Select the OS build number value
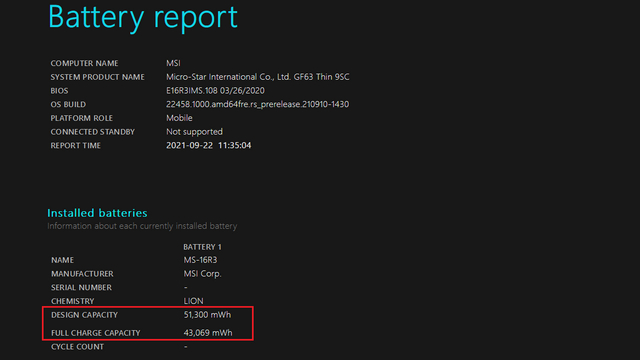 pyautogui.click(x=257, y=104)
